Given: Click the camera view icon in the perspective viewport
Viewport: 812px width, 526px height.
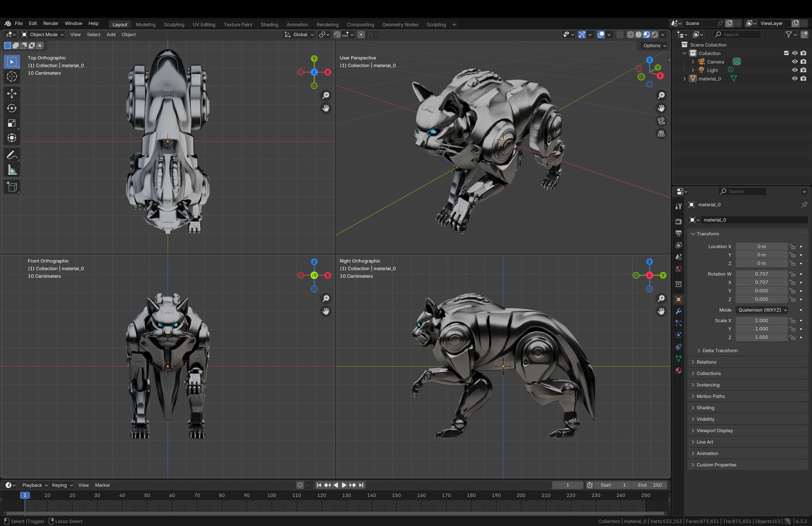Looking at the screenshot, I should 661,121.
